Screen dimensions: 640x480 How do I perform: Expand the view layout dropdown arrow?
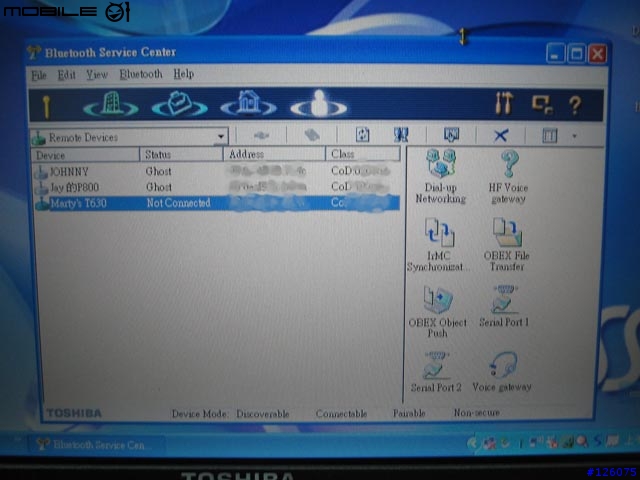(x=574, y=136)
